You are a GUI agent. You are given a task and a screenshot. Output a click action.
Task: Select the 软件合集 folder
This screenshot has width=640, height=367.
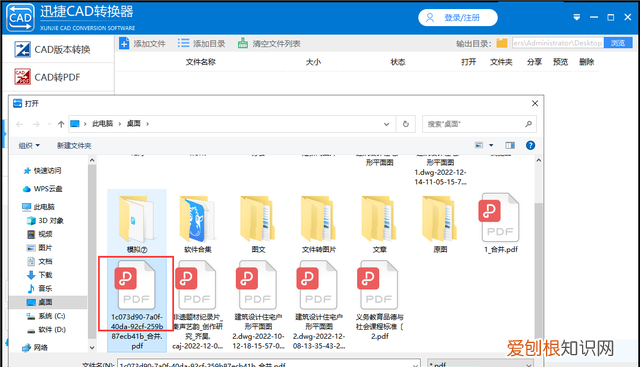click(198, 224)
